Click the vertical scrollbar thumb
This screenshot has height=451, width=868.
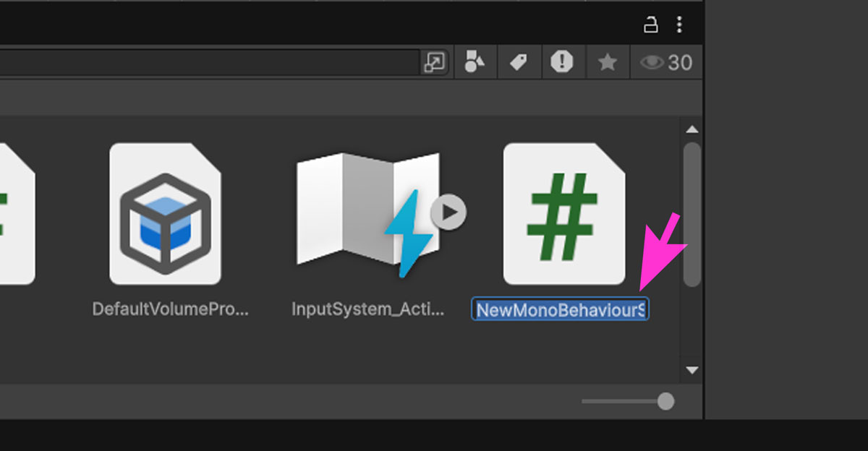pos(692,213)
